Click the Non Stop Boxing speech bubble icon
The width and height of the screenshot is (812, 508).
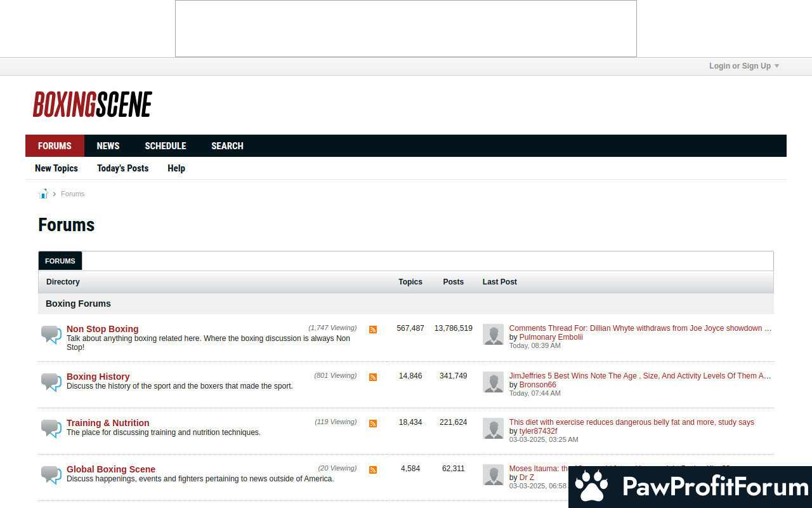tap(51, 334)
